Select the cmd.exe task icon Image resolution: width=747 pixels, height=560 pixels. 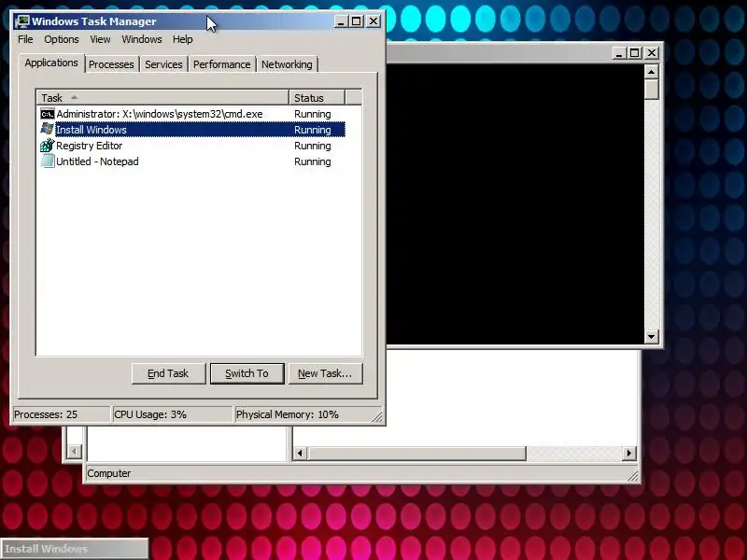pyautogui.click(x=48, y=114)
